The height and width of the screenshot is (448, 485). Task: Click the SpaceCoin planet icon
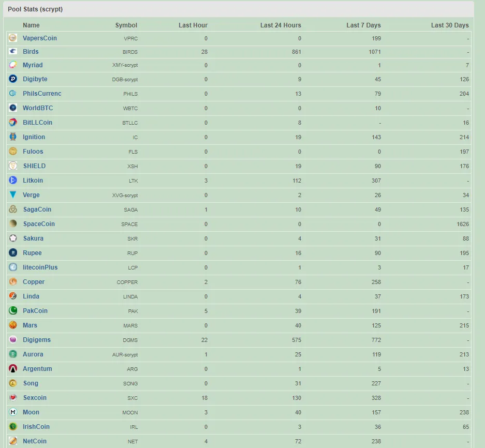pos(13,223)
